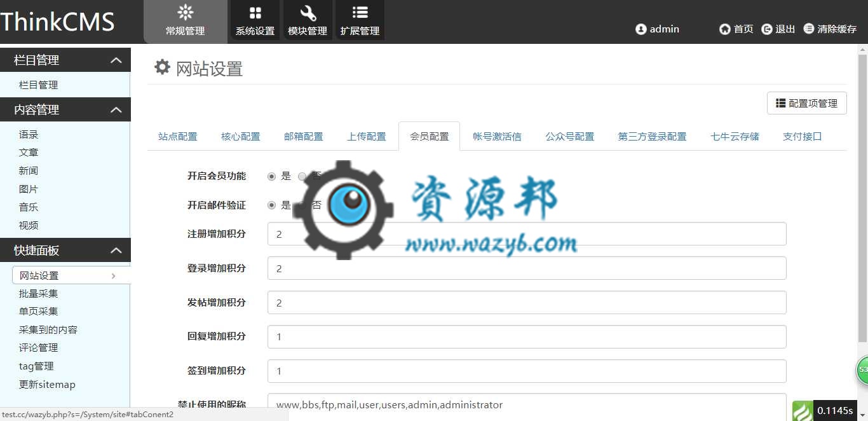This screenshot has height=421, width=868.
Task: Click the ThinkCMS logo
Action: [x=57, y=22]
